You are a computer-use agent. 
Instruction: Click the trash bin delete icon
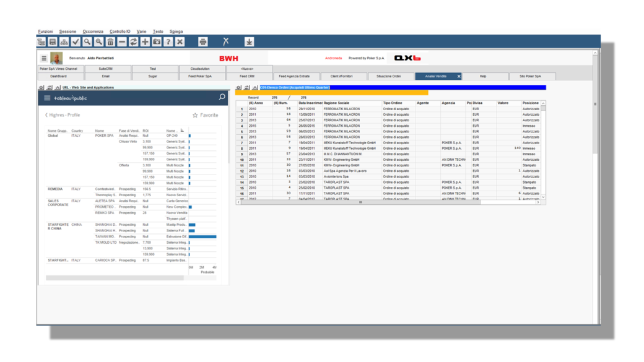tap(110, 42)
